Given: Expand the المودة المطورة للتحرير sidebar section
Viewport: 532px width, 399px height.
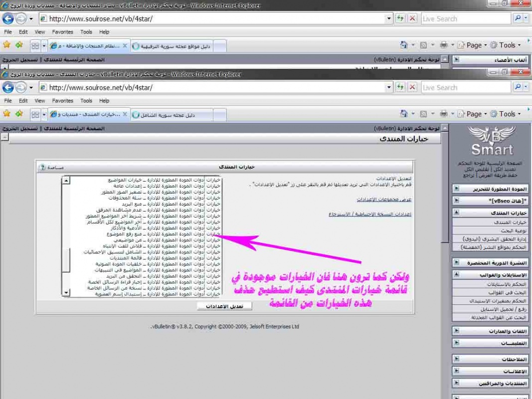Looking at the screenshot, I should tap(456, 189).
